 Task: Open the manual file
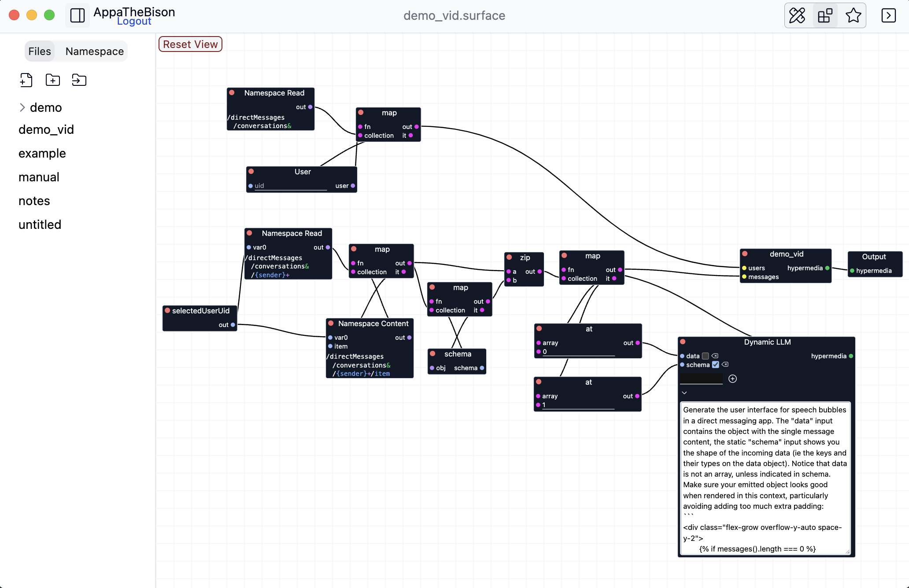pos(39,177)
